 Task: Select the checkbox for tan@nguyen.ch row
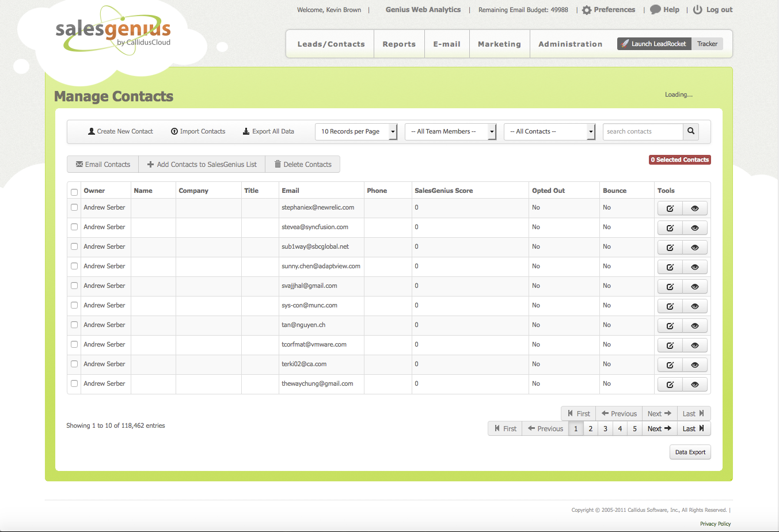pyautogui.click(x=74, y=325)
